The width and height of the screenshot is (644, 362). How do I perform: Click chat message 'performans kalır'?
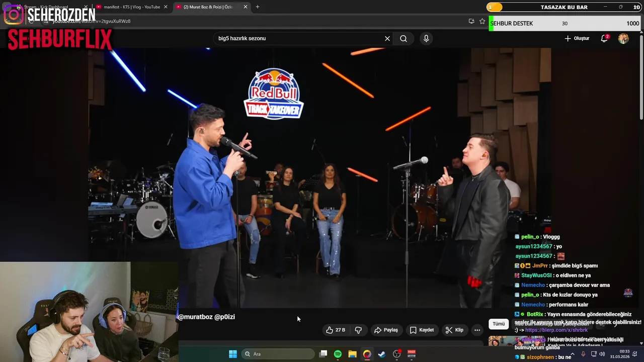[x=569, y=304]
